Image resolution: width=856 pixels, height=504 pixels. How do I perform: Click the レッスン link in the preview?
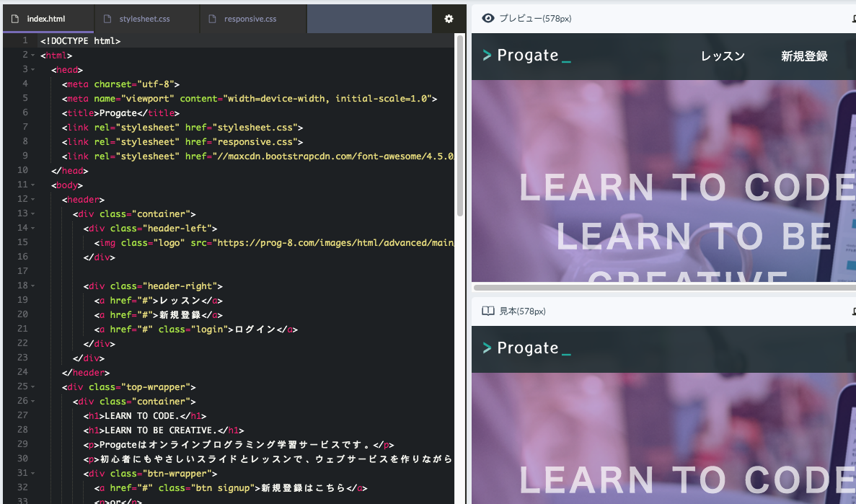pyautogui.click(x=723, y=56)
